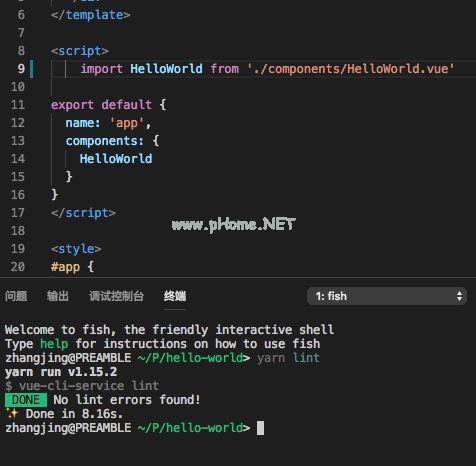Click the #app selector on line 20

[65, 267]
